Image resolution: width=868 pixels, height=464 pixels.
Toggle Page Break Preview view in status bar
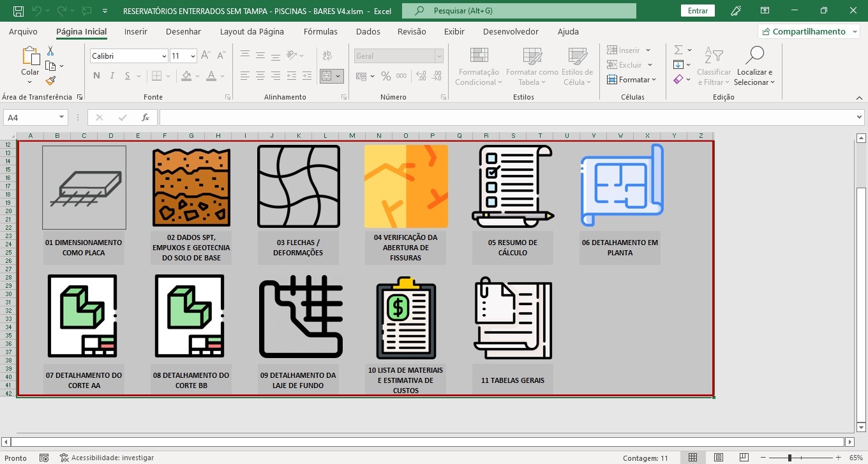tap(744, 458)
